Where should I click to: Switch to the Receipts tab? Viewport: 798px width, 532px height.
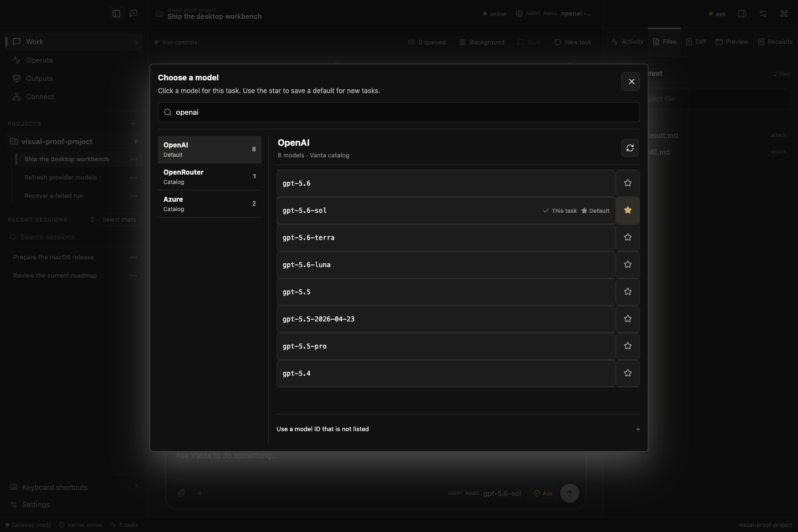[x=775, y=42]
